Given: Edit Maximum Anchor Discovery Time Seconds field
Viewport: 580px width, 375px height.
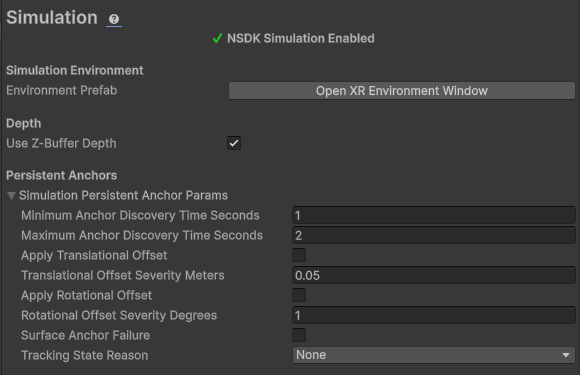Looking at the screenshot, I should (434, 235).
